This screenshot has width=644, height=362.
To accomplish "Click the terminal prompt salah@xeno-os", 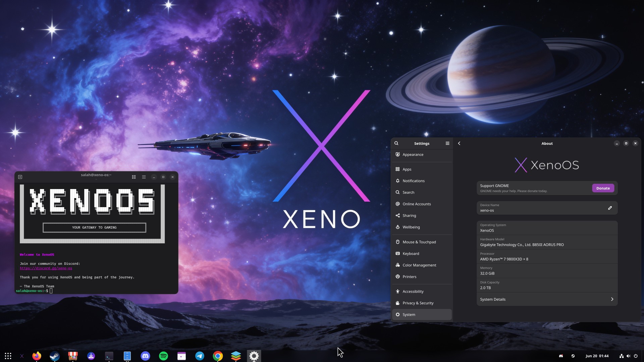I will pos(32,291).
